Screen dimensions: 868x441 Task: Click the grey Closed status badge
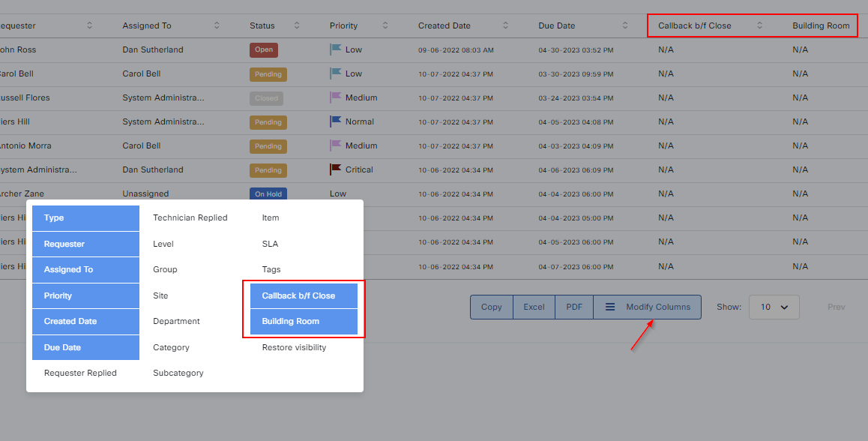coord(266,98)
